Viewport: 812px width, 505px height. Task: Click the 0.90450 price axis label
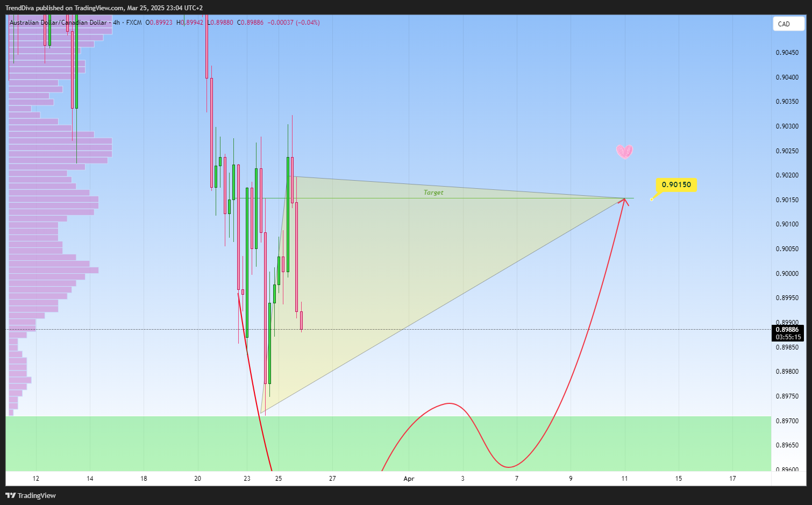(x=787, y=53)
